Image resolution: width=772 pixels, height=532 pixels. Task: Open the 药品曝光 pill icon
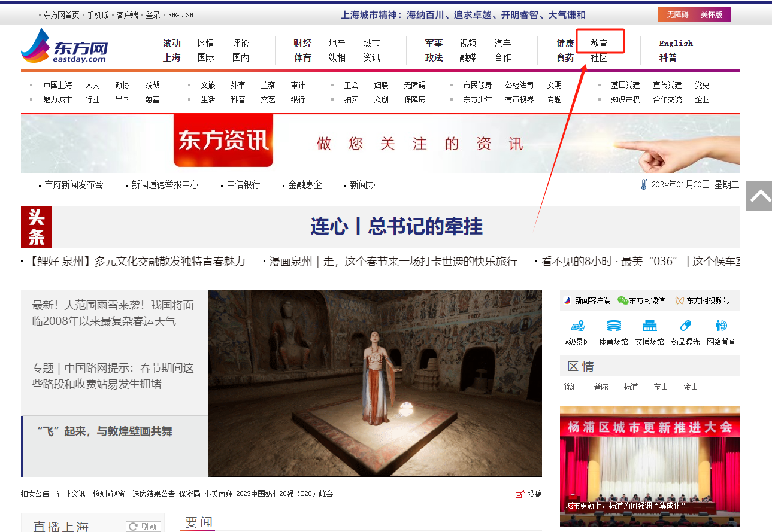coord(685,326)
